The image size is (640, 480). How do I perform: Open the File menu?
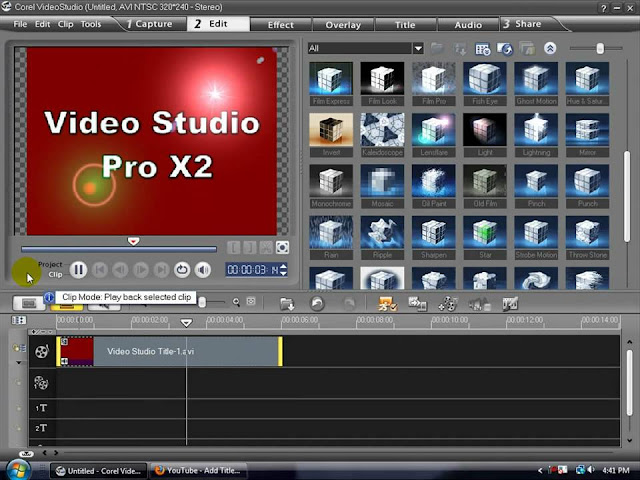(x=20, y=24)
